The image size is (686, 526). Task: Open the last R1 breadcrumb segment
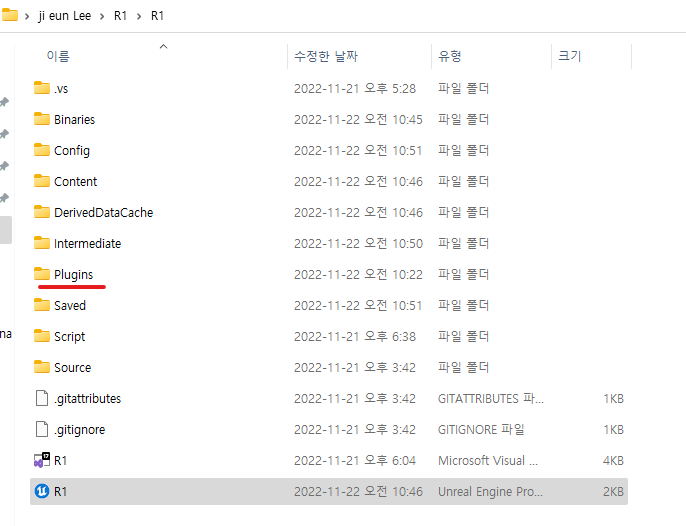(x=158, y=16)
